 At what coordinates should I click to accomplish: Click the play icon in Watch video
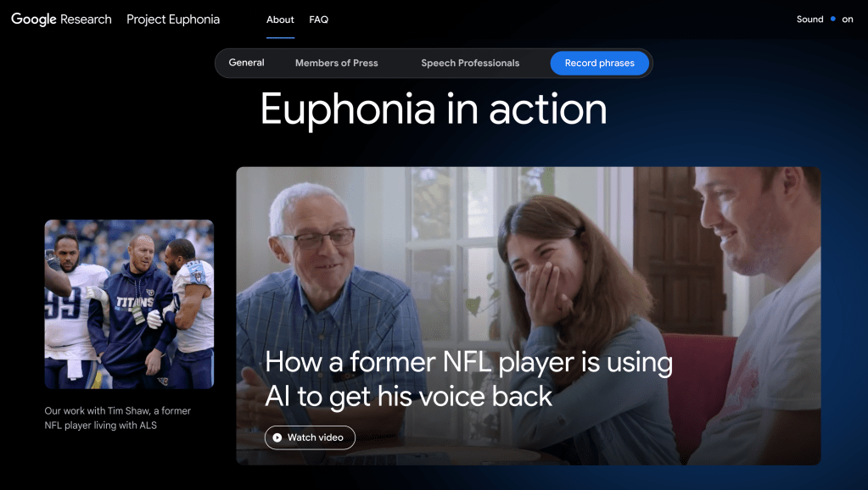click(x=277, y=437)
